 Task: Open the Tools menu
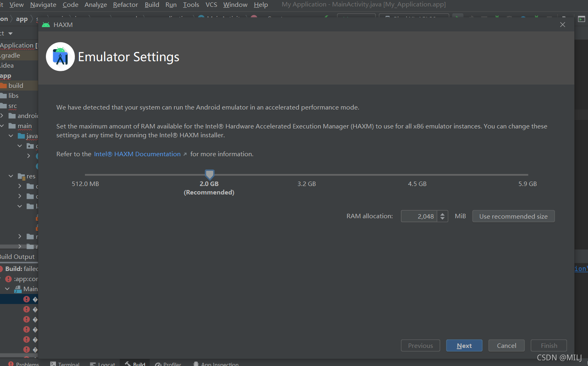tap(191, 5)
